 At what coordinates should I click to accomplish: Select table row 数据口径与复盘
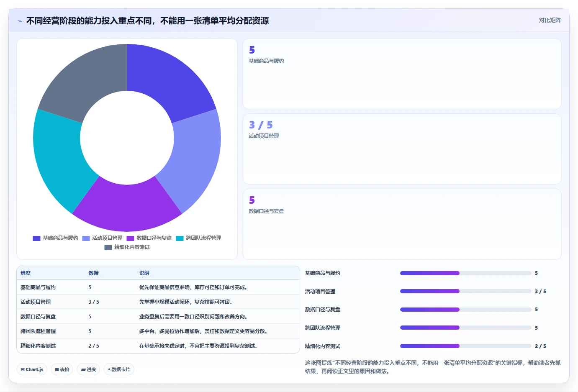[x=158, y=317]
